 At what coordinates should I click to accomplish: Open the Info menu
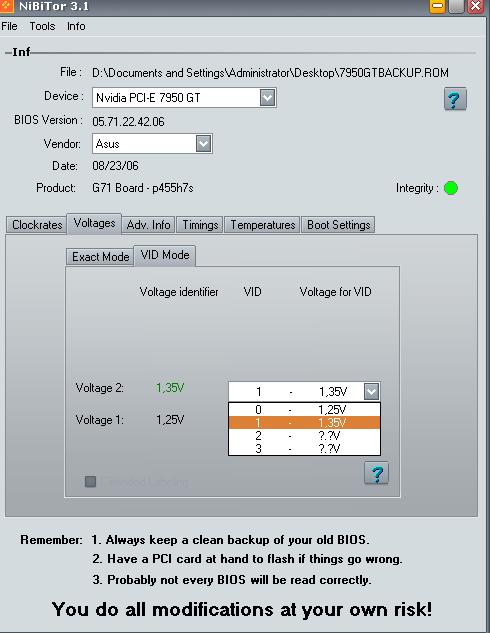point(76,26)
